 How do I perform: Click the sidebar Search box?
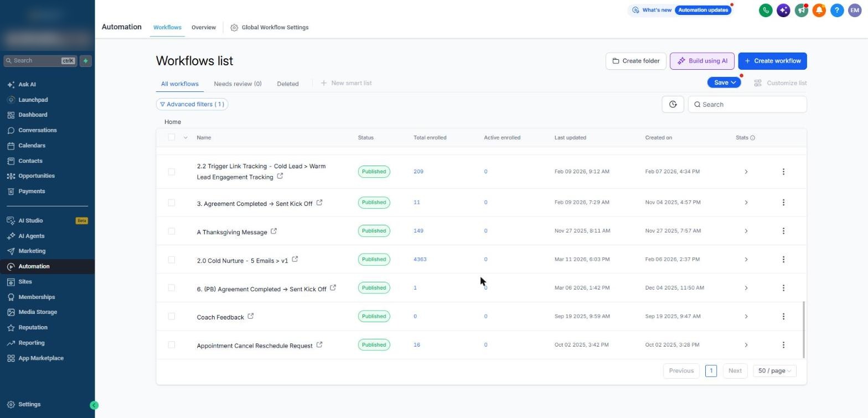click(x=40, y=61)
